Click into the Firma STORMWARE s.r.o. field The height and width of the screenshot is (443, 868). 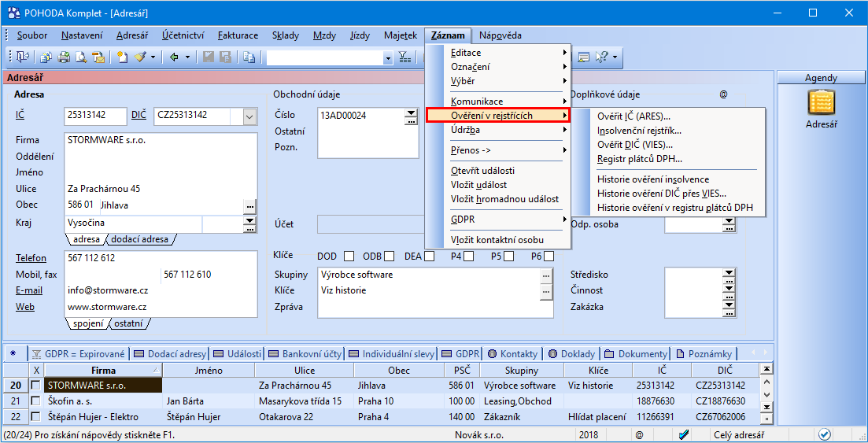161,140
